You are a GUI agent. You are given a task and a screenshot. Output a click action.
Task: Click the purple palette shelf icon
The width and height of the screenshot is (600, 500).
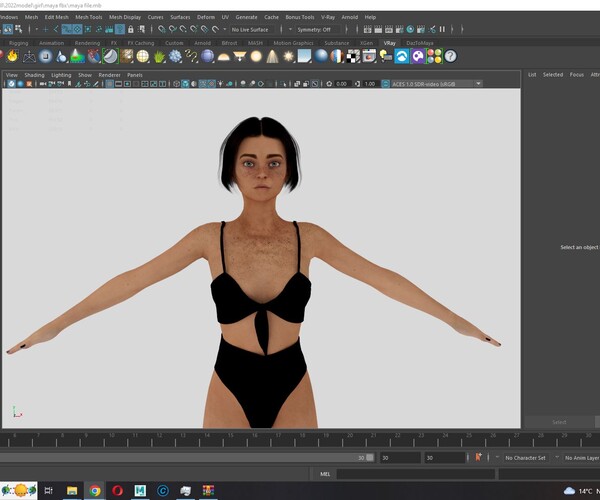coord(418,57)
